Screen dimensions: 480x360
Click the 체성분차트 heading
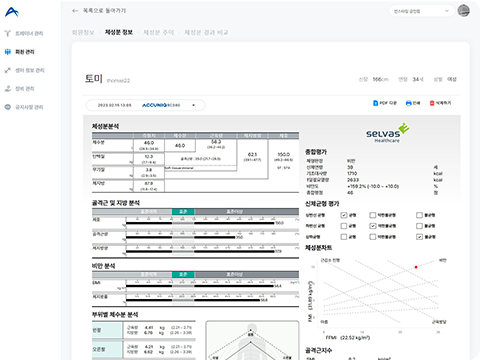318,248
